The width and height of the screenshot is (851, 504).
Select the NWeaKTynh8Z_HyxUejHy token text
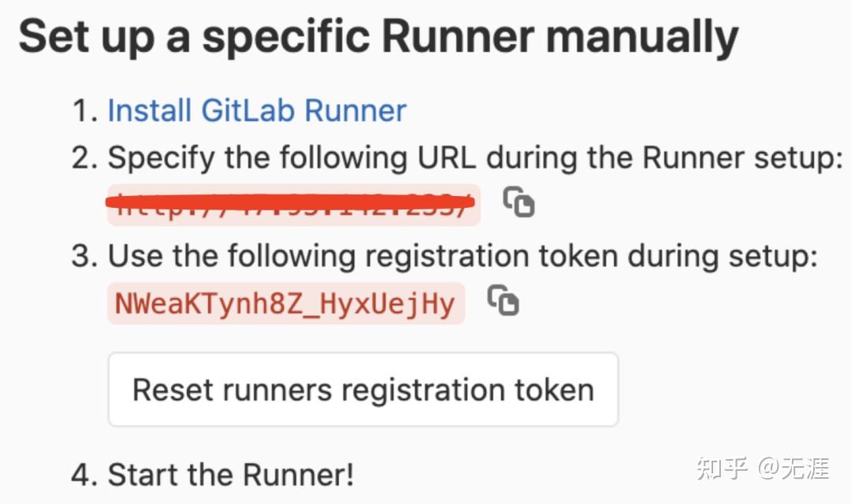point(285,304)
